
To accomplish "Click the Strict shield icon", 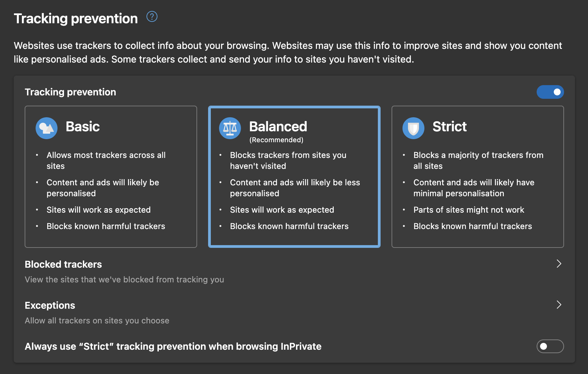I will pyautogui.click(x=413, y=128).
